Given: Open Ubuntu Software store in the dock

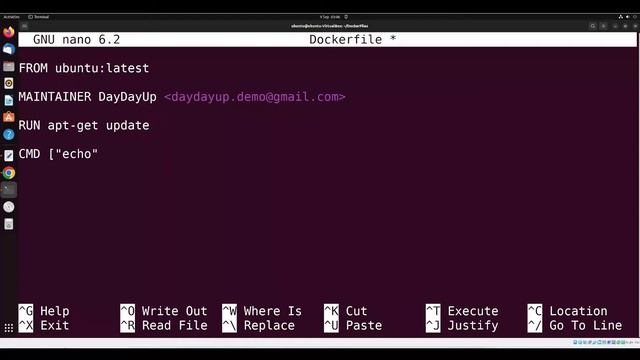Looking at the screenshot, I should [9, 118].
